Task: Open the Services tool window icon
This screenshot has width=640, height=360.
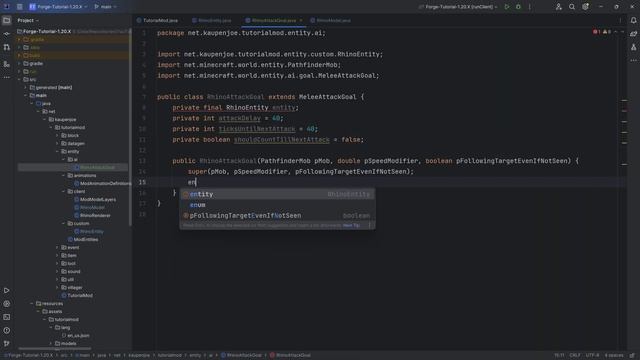Action: (7, 304)
